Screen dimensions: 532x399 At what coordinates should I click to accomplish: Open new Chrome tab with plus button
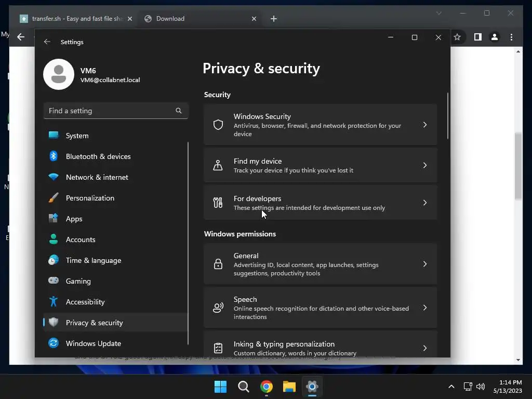[274, 19]
